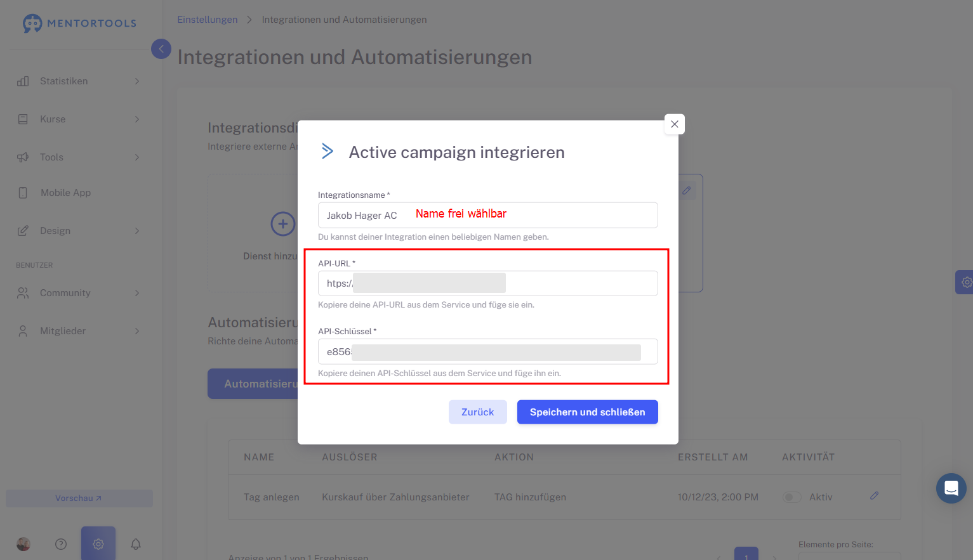
Task: Click the Kurse book icon
Action: pyautogui.click(x=23, y=119)
